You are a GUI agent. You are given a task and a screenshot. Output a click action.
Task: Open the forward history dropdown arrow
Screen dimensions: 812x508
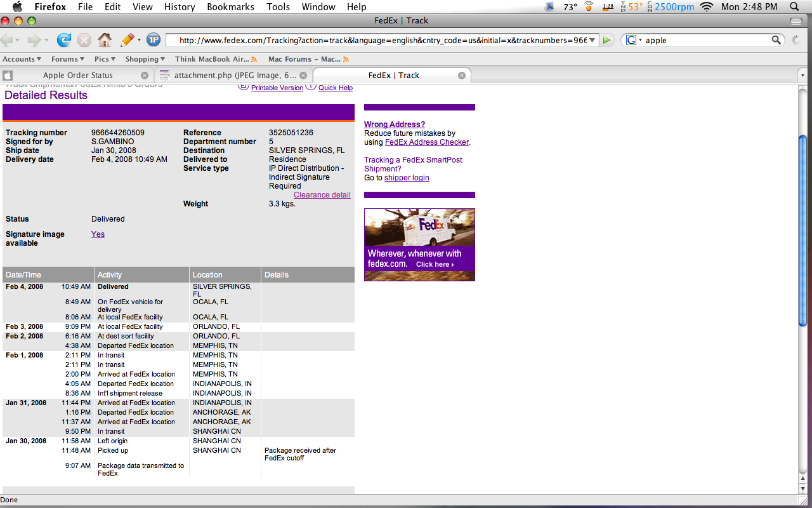[46, 40]
